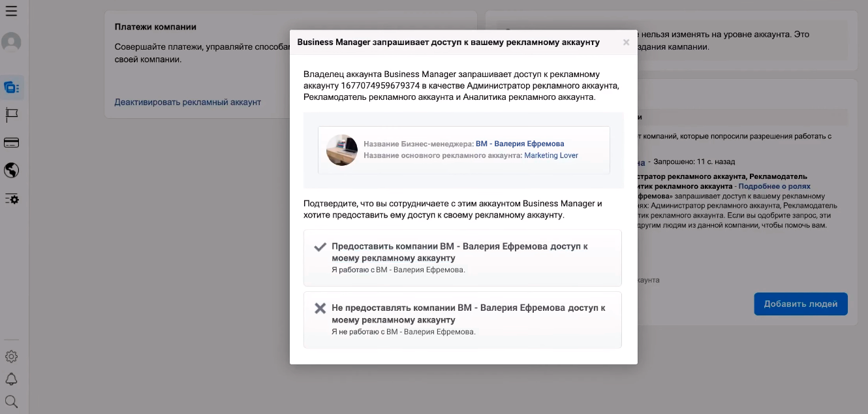Viewport: 868px width, 414px height.
Task: Open search magnifier in sidebar
Action: tap(11, 401)
